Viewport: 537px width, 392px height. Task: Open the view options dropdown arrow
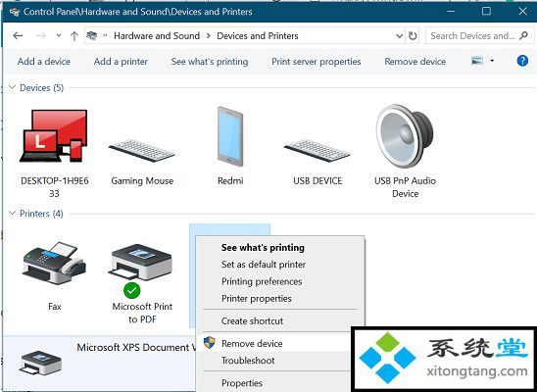pyautogui.click(x=492, y=61)
